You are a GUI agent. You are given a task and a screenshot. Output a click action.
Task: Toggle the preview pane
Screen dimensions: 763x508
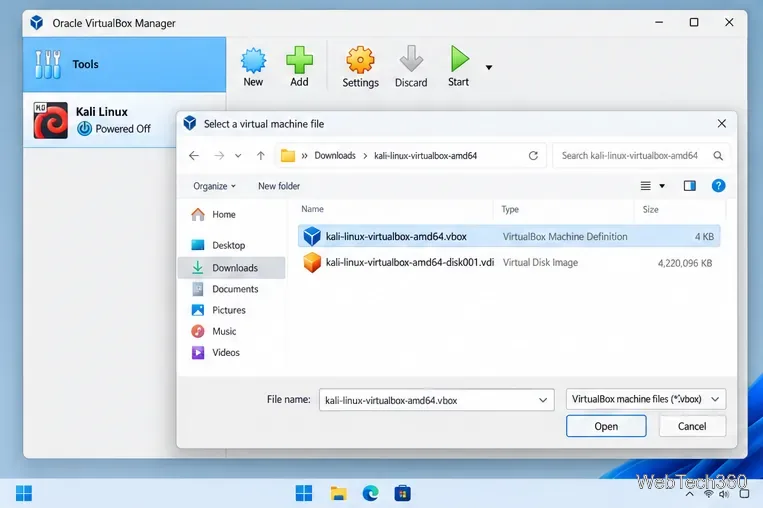(x=690, y=186)
